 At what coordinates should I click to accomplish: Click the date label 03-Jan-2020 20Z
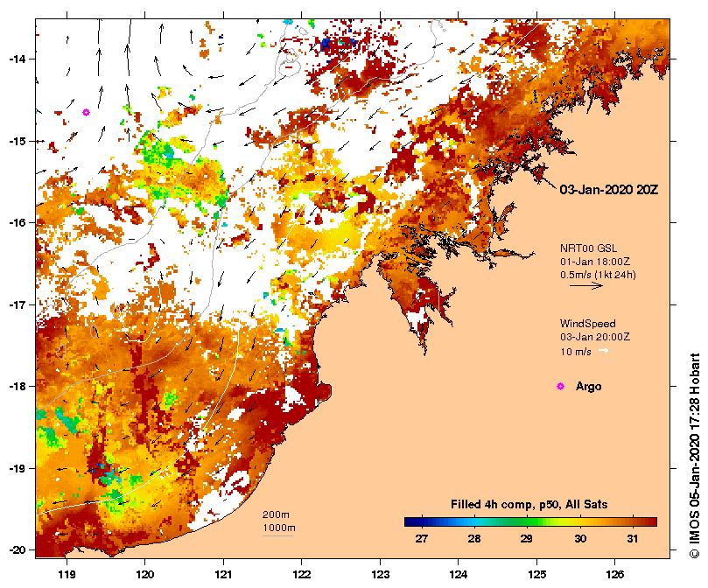[x=608, y=190]
